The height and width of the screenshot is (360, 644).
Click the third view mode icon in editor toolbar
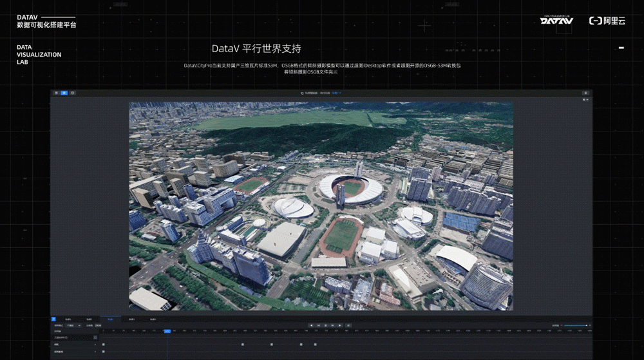pyautogui.click(x=72, y=93)
